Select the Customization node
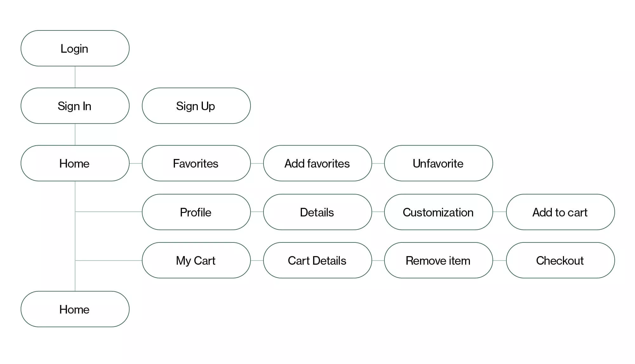Screen dimensions: 635x364 click(438, 212)
